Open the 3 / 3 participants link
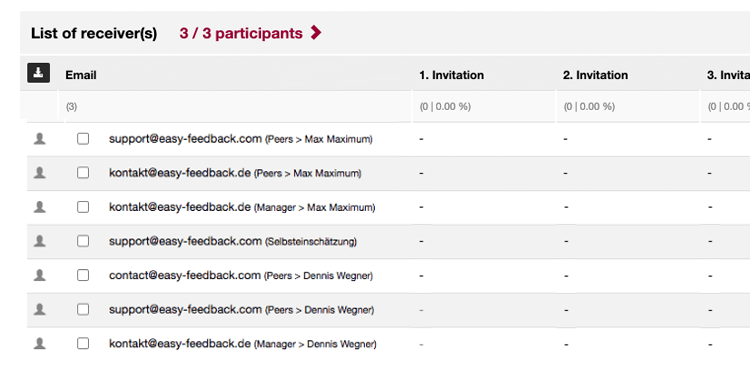The image size is (750, 372). coord(241,33)
